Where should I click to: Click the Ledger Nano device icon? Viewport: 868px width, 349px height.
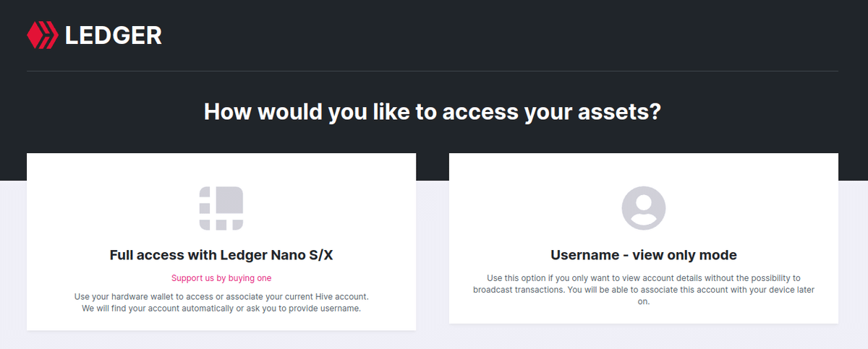click(221, 208)
